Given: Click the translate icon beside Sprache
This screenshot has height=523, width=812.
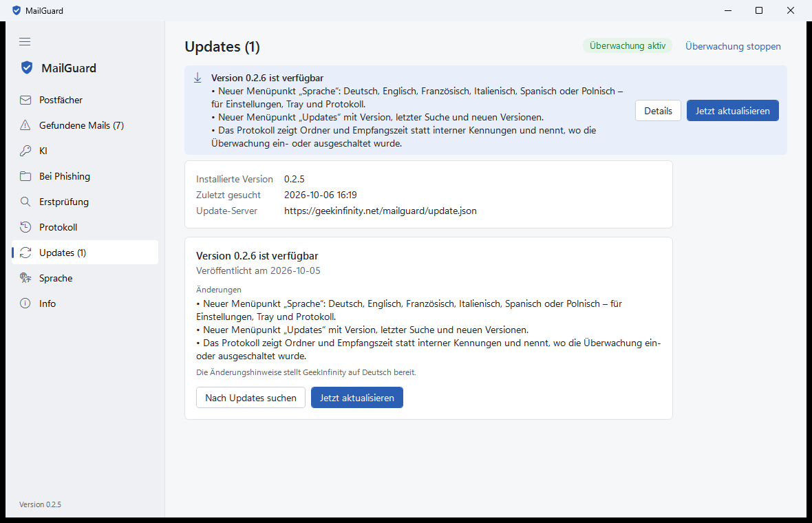Looking at the screenshot, I should (25, 278).
